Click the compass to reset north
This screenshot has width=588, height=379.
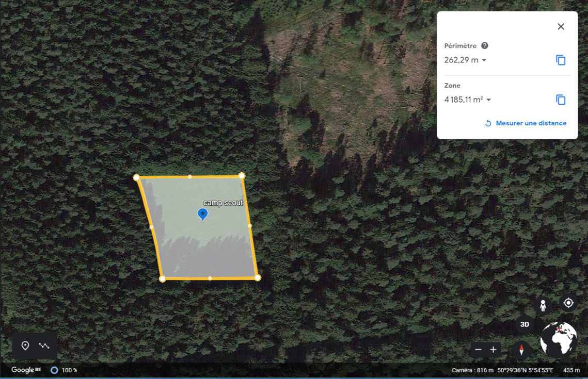click(x=521, y=350)
